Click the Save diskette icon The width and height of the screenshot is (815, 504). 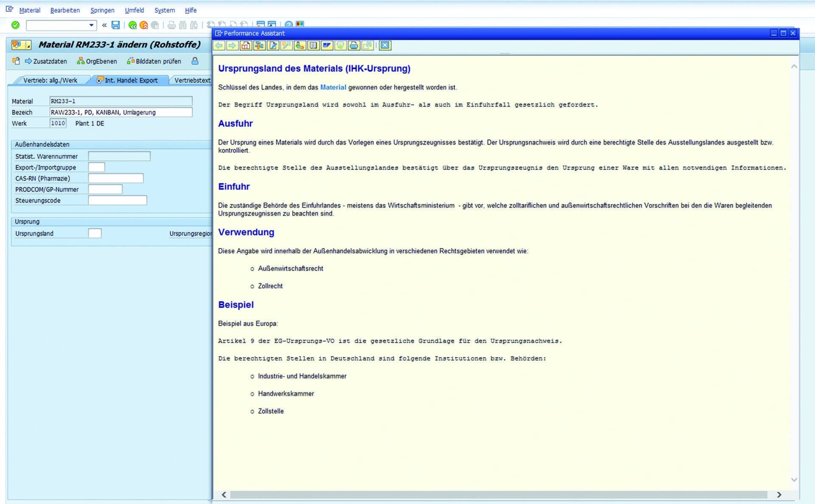[x=115, y=25]
